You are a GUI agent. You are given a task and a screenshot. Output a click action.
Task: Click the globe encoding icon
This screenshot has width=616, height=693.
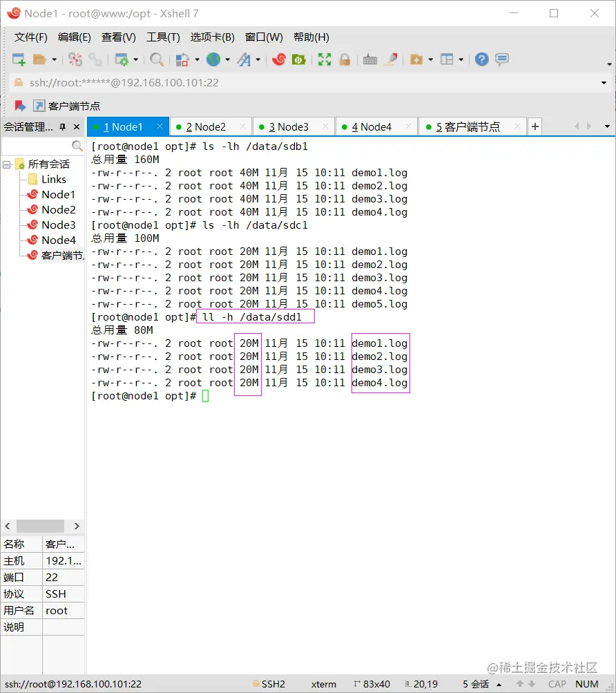[x=213, y=59]
